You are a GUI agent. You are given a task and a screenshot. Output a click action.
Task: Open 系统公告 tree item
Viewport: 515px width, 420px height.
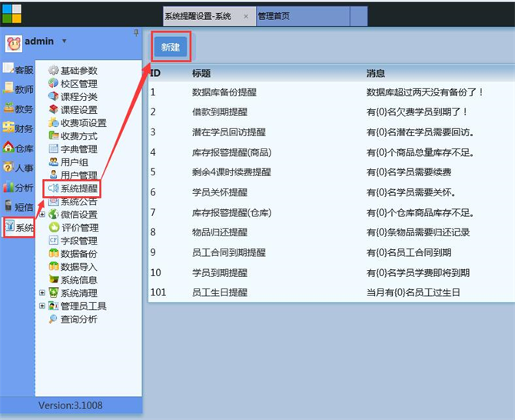coord(72,202)
